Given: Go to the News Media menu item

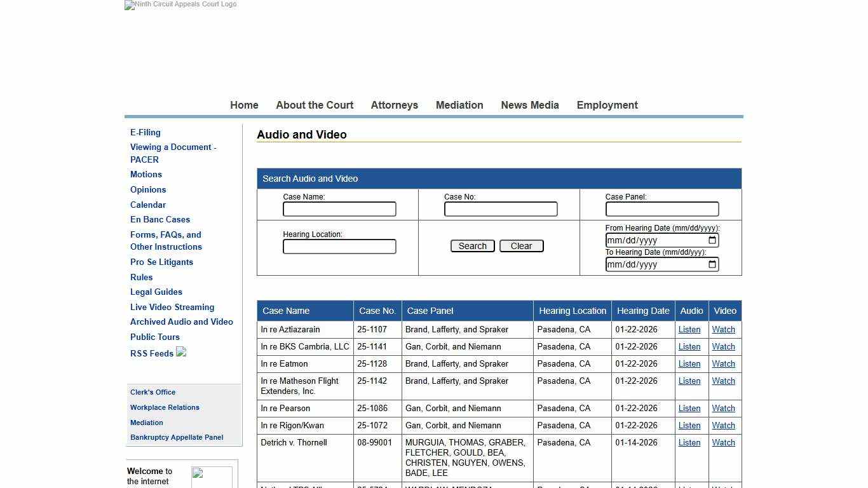Looking at the screenshot, I should click(529, 105).
